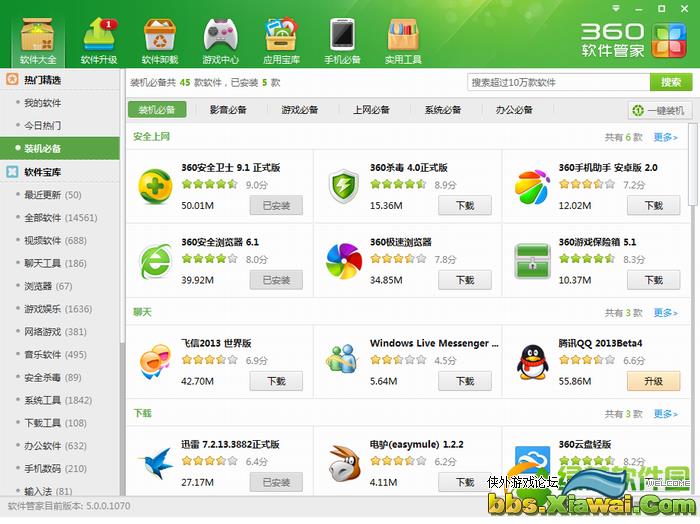Download 360极速浏览器

click(x=465, y=280)
